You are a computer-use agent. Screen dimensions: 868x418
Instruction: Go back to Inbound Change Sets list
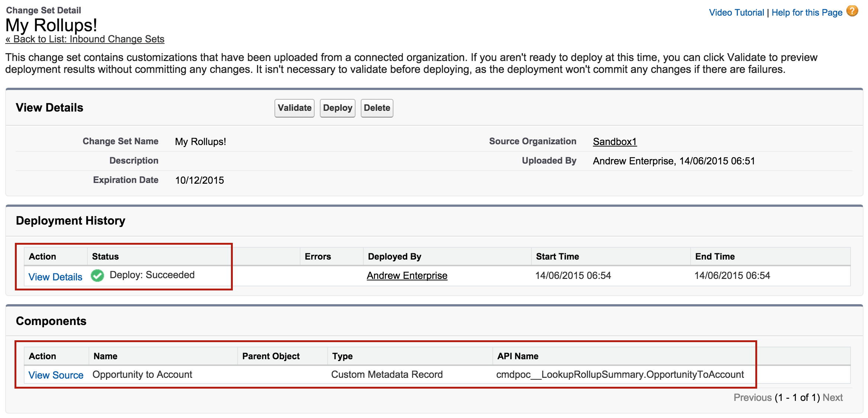click(x=85, y=39)
